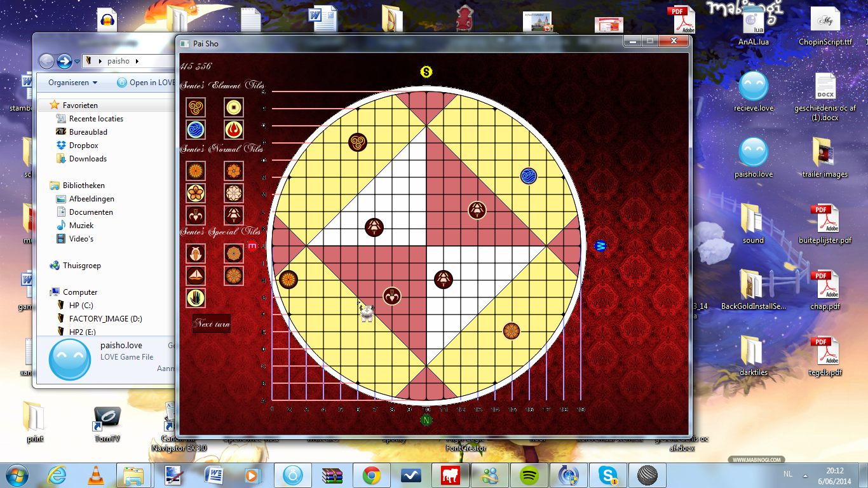
Task: Launch VLC media player from taskbar
Action: [x=95, y=475]
